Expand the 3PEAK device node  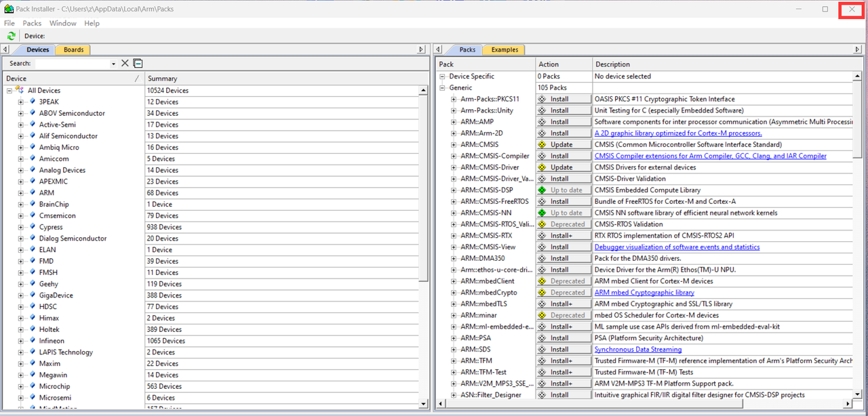click(21, 102)
